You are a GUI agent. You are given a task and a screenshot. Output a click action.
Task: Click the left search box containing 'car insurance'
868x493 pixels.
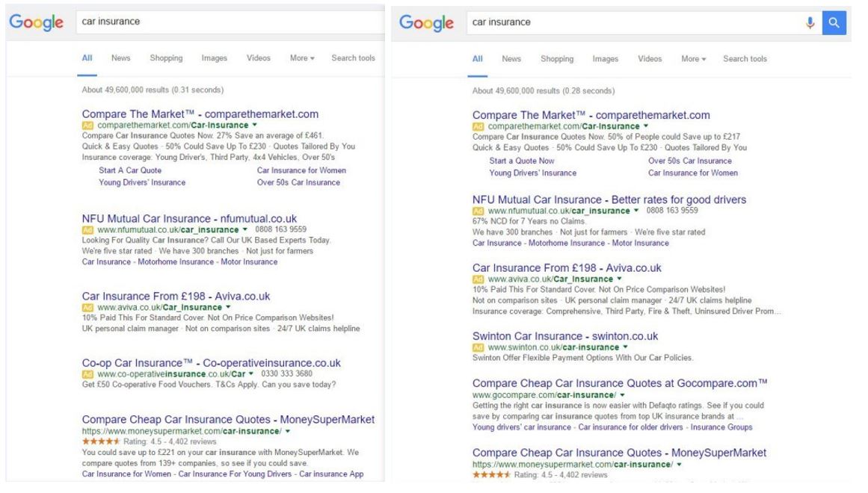click(x=230, y=22)
